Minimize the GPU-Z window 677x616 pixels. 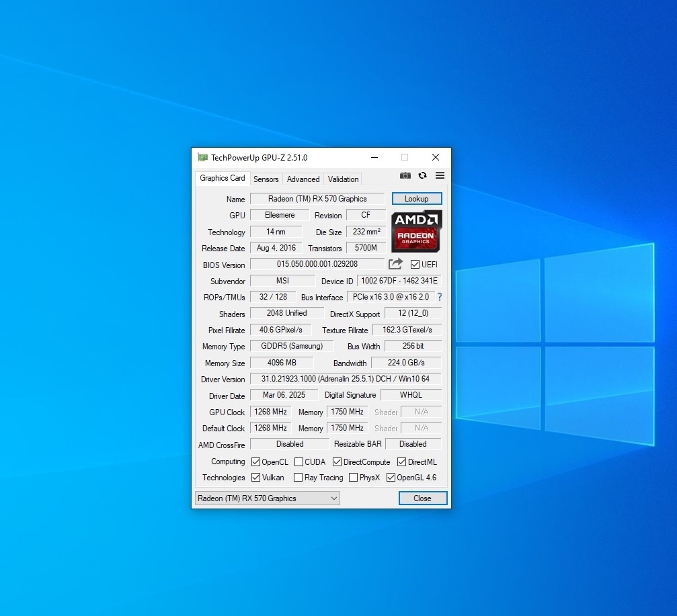374,157
